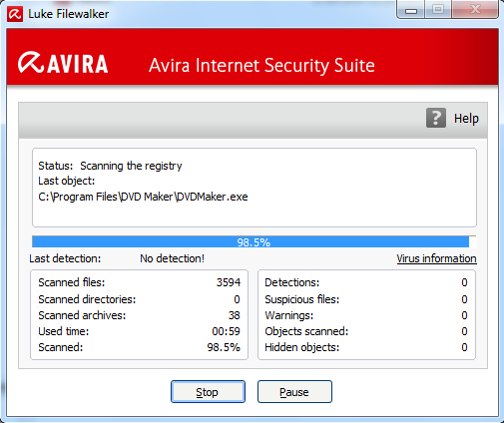Open the Virus information link
The image size is (504, 423).
tap(436, 258)
